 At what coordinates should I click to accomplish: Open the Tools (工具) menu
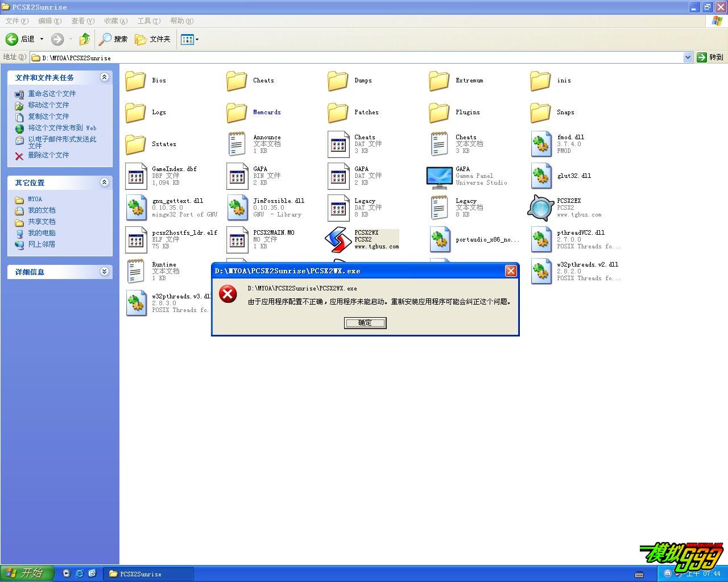(x=148, y=21)
